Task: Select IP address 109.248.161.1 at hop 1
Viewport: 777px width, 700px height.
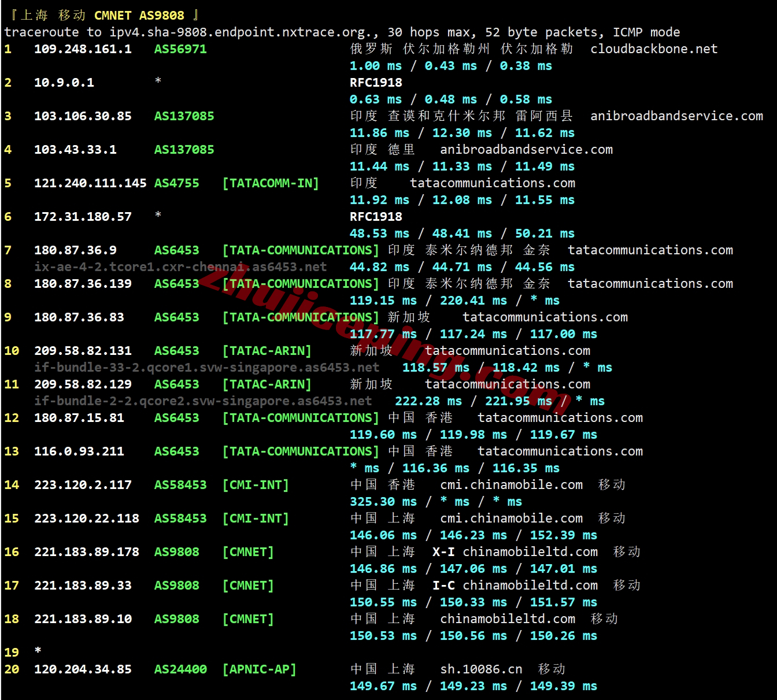Action: coord(83,49)
